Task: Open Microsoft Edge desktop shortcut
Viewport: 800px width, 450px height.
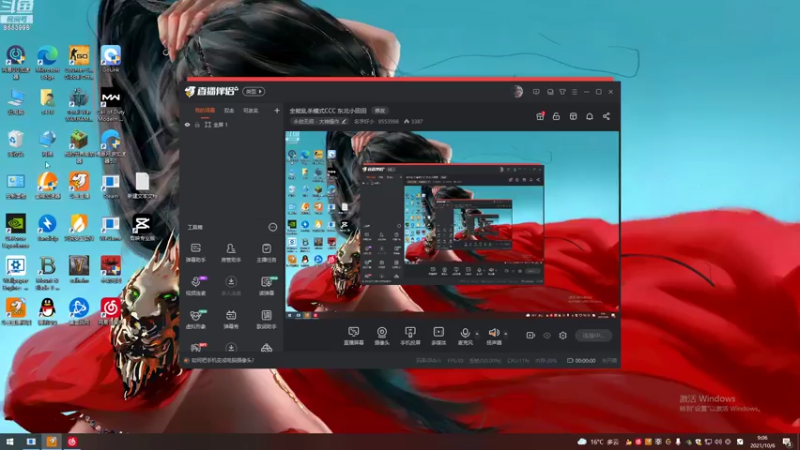Action: pyautogui.click(x=47, y=63)
